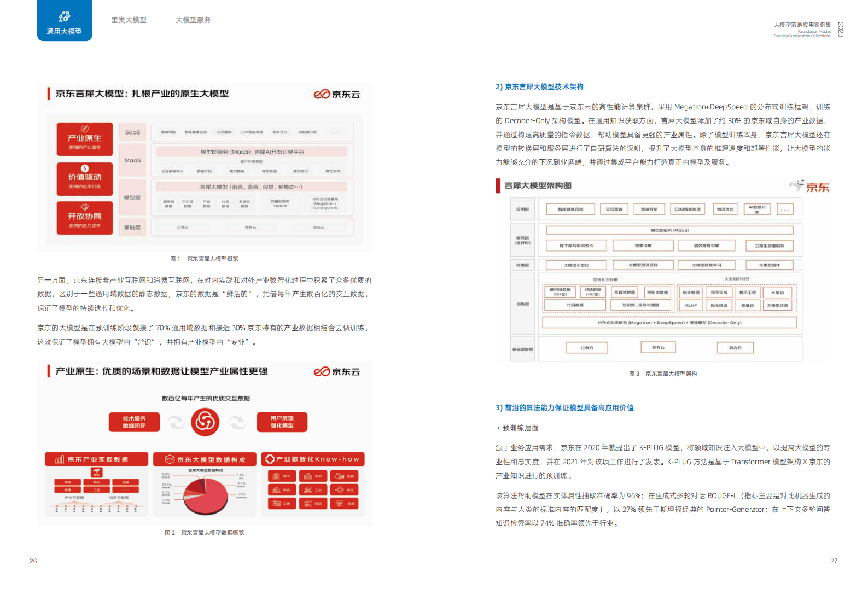Click title 京东言犀大模型：扎根产业的原生大模型

(142, 94)
